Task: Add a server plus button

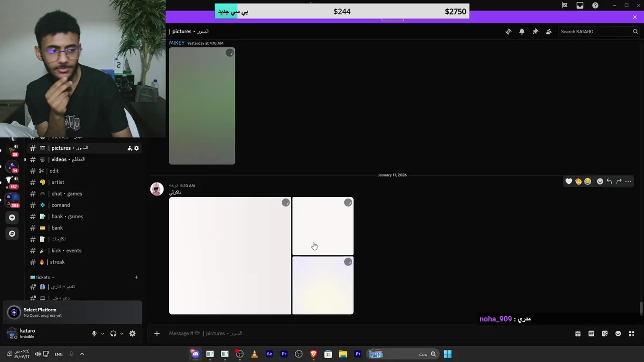Action: 12,218
